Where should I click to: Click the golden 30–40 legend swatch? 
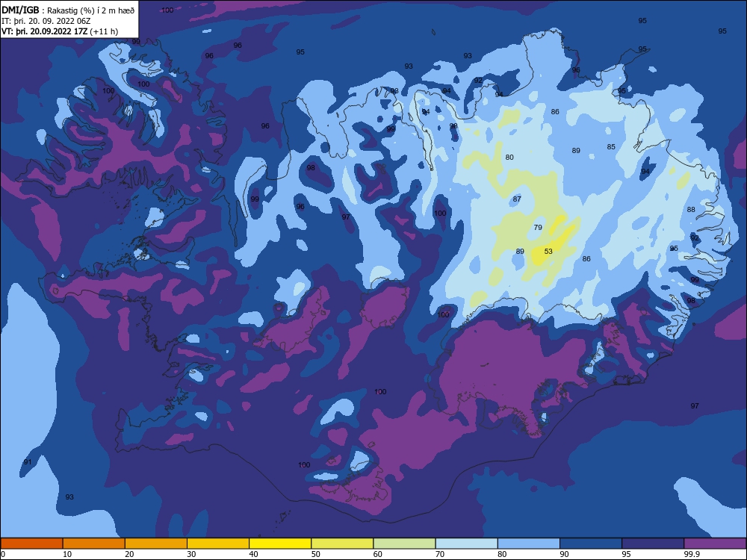pyautogui.click(x=218, y=544)
